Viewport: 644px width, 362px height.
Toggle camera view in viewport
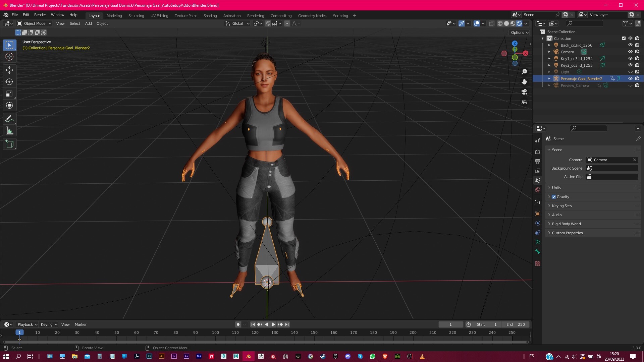tap(524, 92)
